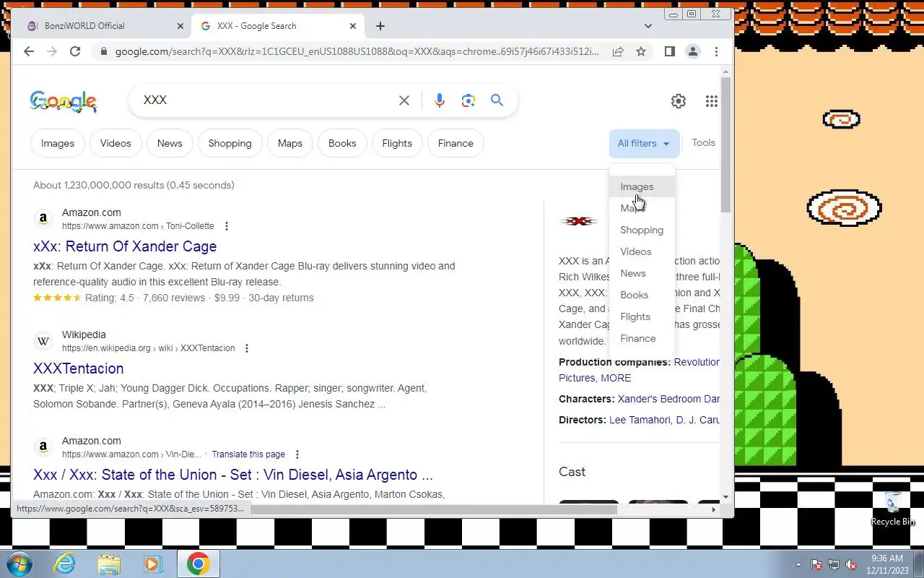Start voice search with the microphone icon
This screenshot has height=578, width=924.
pos(440,100)
